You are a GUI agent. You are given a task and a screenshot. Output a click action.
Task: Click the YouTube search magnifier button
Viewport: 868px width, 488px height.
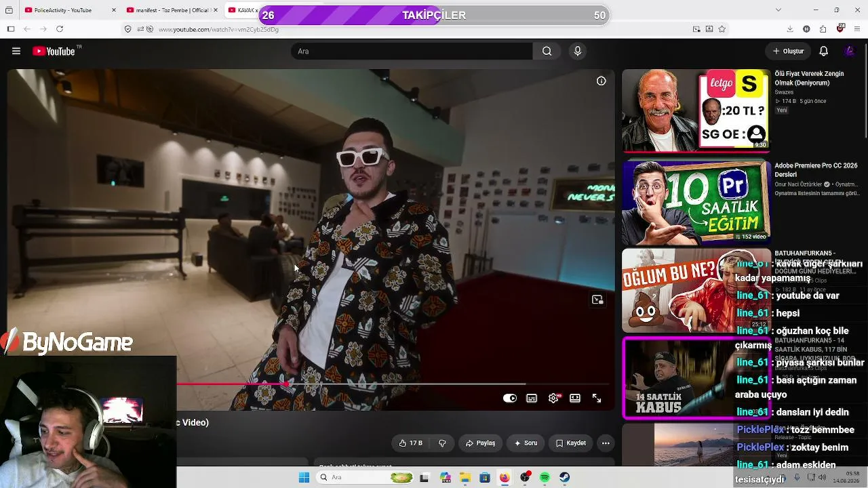pyautogui.click(x=547, y=52)
